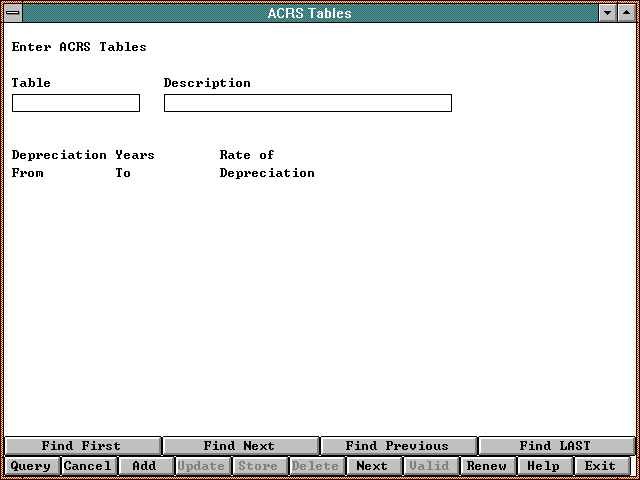Screen dimensions: 640x480
Task: Open the window control menu box
Action: 13,13
